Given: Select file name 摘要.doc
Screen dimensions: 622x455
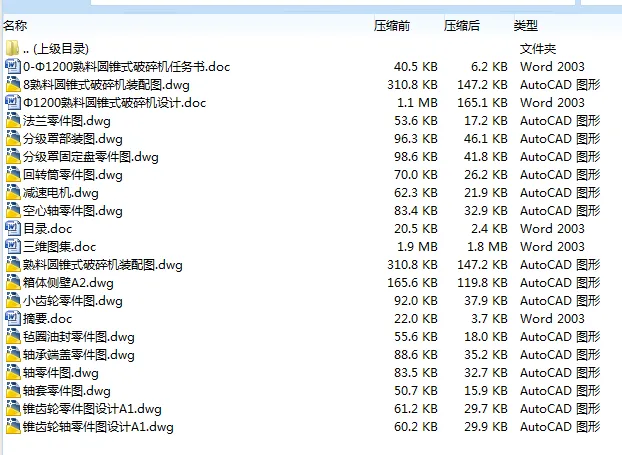Looking at the screenshot, I should click(x=48, y=319).
